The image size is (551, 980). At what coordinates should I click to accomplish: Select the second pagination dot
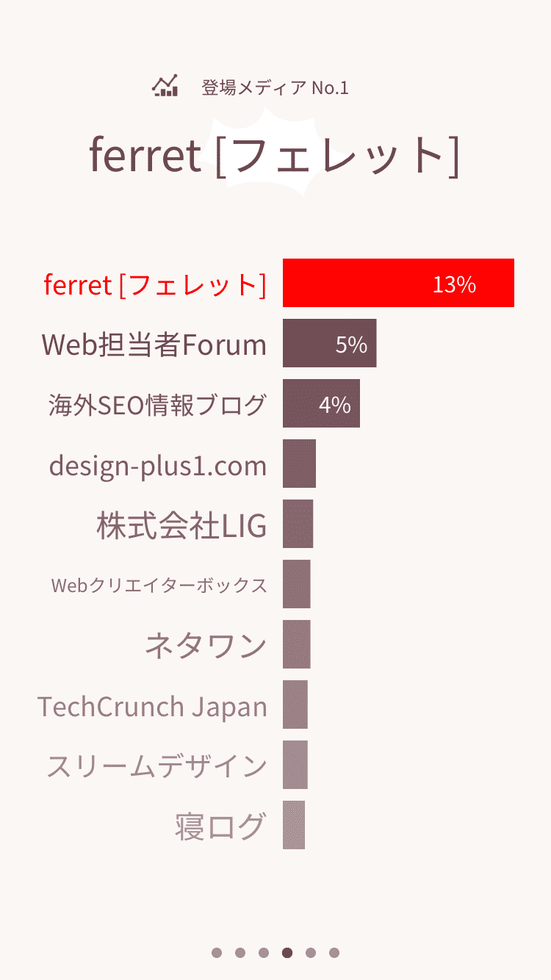240,953
